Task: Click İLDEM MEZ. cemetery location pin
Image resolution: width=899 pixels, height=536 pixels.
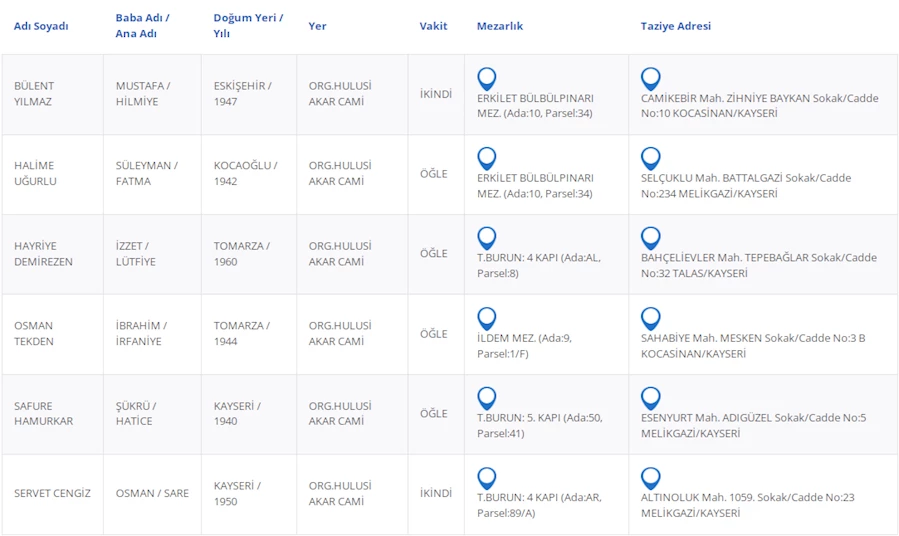Action: click(x=487, y=317)
